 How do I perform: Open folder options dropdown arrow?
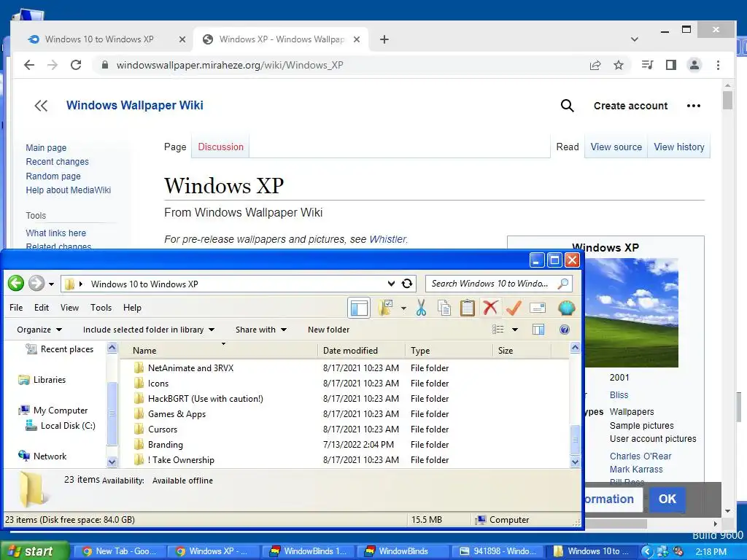pyautogui.click(x=403, y=308)
